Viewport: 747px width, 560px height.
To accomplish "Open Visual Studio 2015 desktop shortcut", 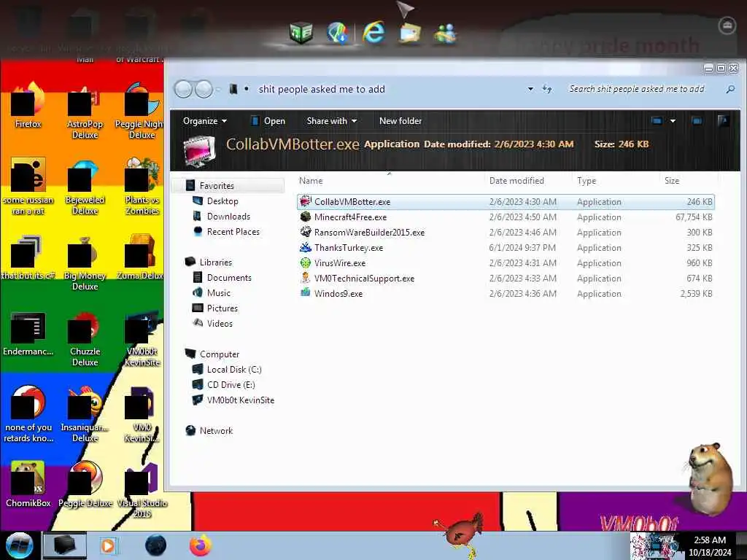I will click(142, 489).
